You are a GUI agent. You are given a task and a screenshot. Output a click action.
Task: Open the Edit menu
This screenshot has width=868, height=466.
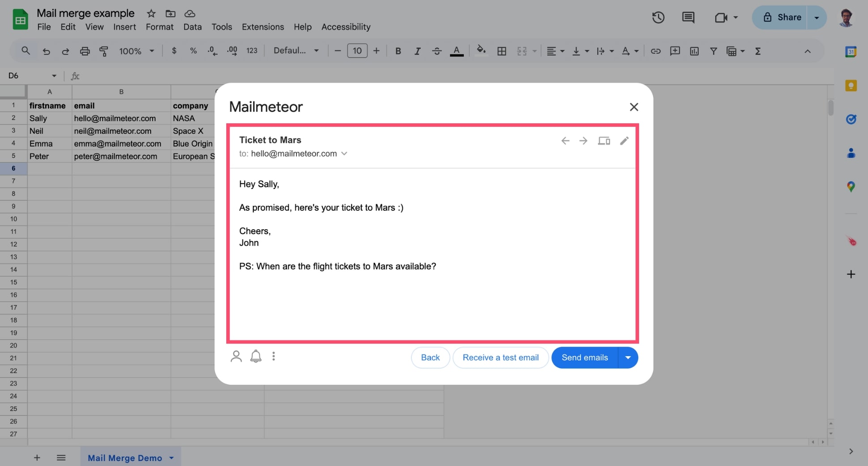68,27
